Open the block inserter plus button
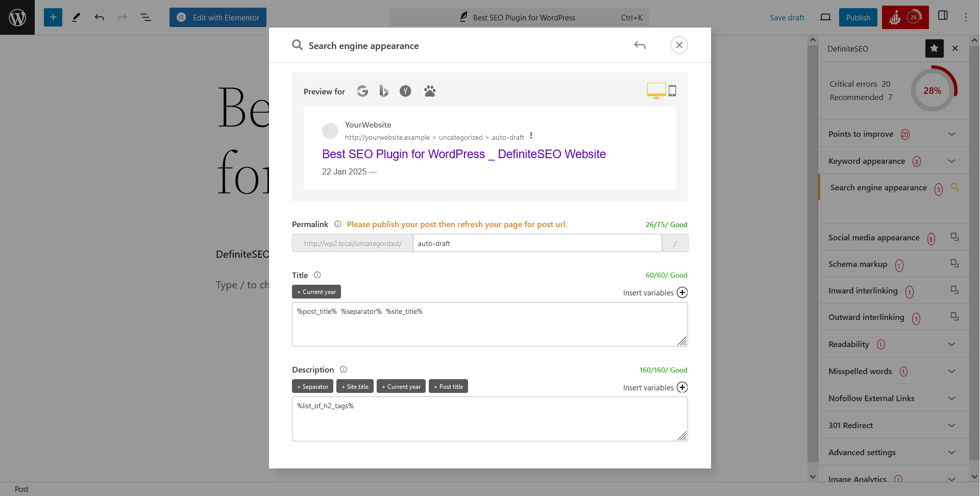This screenshot has width=980, height=496. pos(53,17)
